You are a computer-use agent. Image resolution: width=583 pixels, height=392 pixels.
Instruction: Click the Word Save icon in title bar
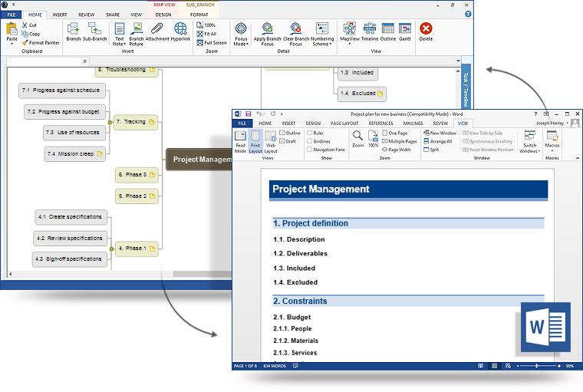pyautogui.click(x=248, y=114)
